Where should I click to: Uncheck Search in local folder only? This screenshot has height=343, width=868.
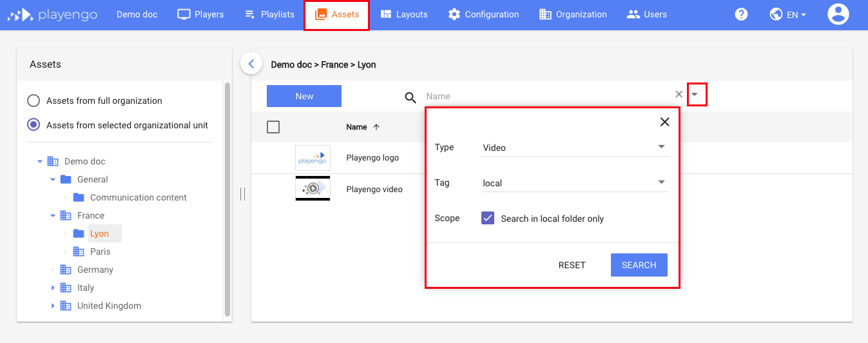(x=488, y=218)
